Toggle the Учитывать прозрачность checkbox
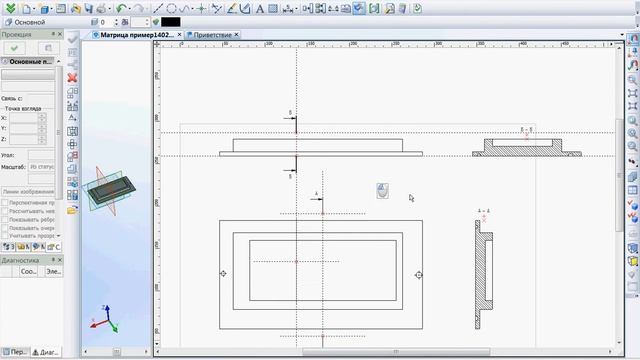This screenshot has width=640, height=360. point(5,236)
